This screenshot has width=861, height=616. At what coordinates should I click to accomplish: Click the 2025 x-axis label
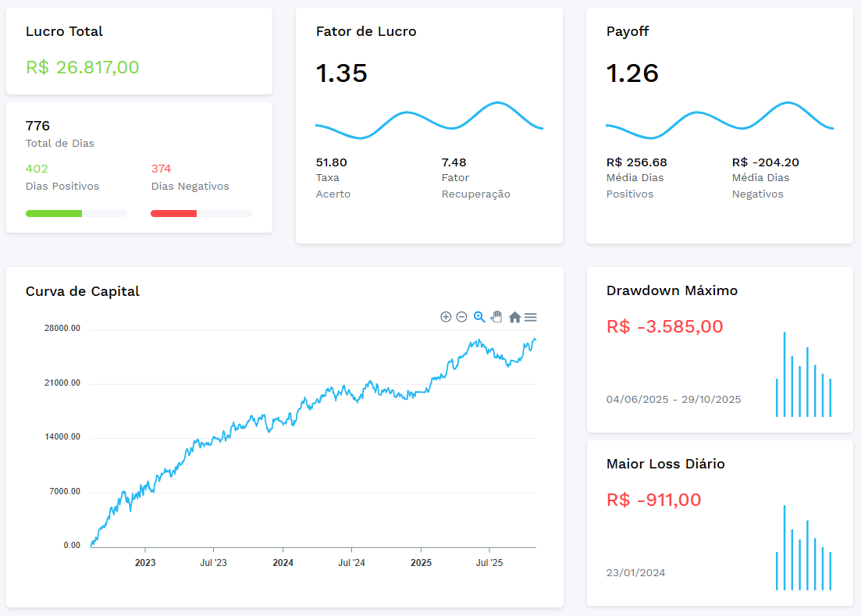click(x=421, y=562)
